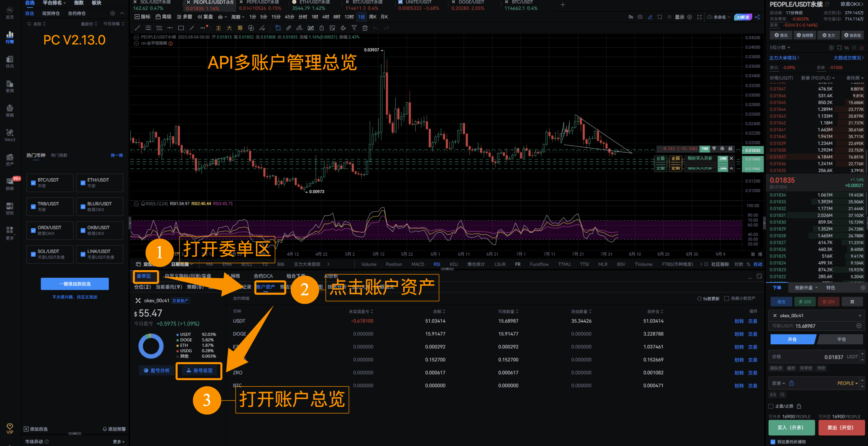
Task: Open 群聊 group chat with 99+ badge
Action: [x=10, y=184]
